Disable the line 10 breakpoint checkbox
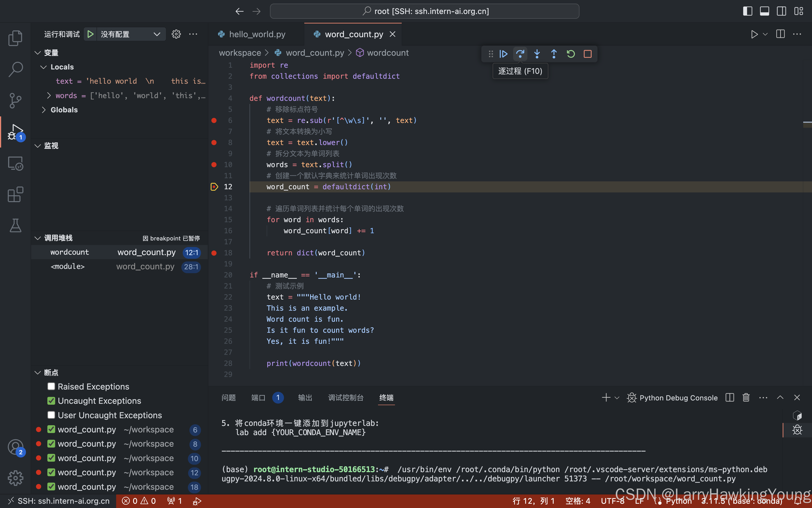 [51, 458]
